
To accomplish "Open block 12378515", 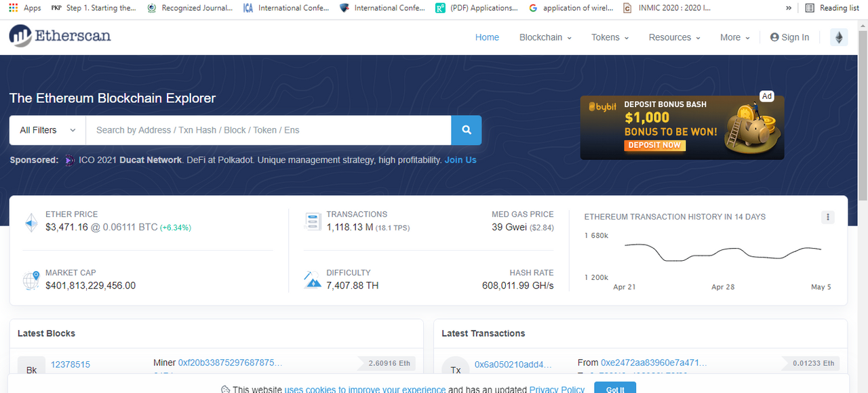I will click(71, 365).
